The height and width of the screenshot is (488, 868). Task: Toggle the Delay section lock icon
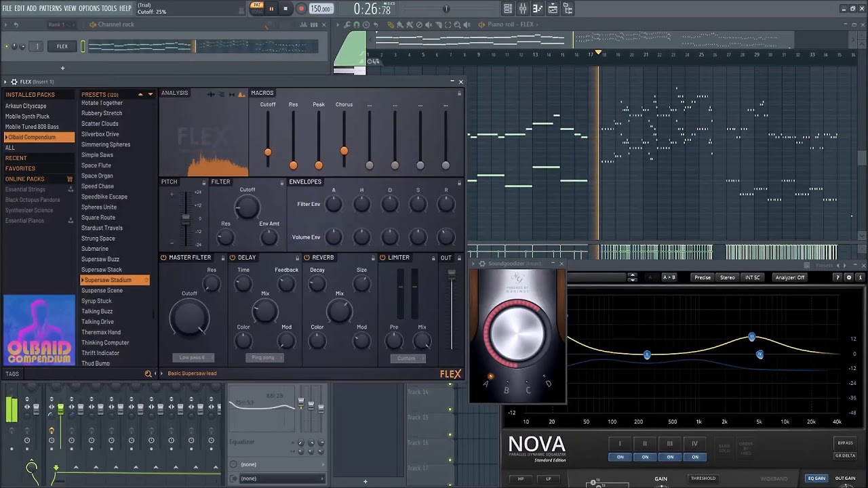pyautogui.click(x=297, y=258)
